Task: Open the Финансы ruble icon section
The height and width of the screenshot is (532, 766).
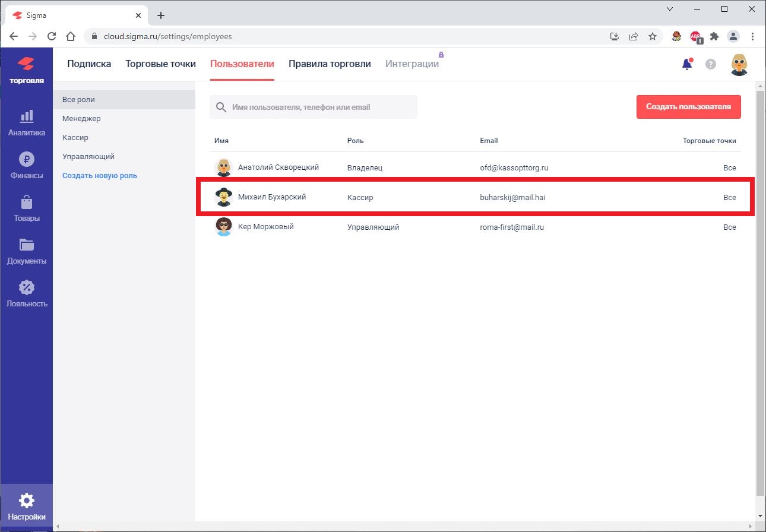Action: [x=26, y=166]
